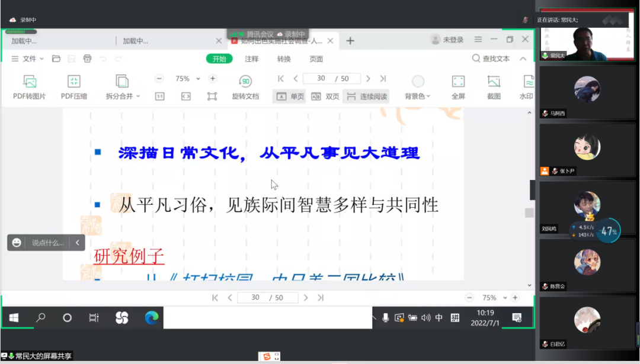Open the PDF压缩 compression tool
Image resolution: width=640 pixels, height=364 pixels.
coord(74,82)
